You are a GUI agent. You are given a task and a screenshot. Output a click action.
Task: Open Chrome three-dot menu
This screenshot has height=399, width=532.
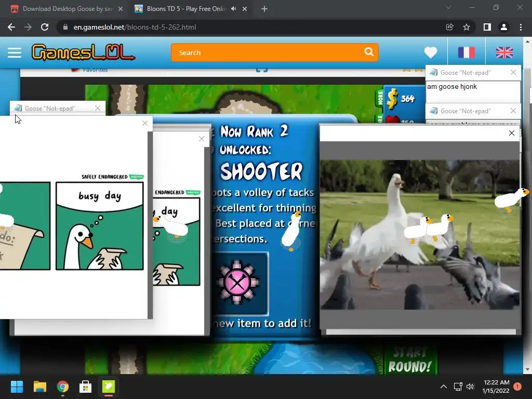click(521, 27)
